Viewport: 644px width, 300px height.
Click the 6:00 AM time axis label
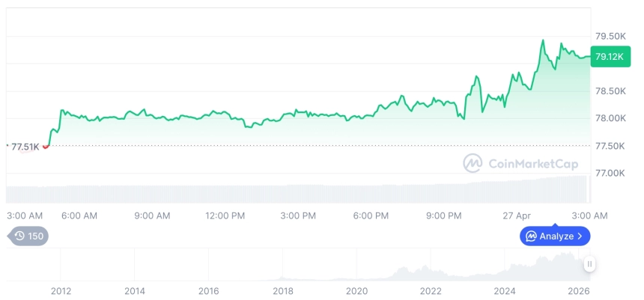coord(79,215)
